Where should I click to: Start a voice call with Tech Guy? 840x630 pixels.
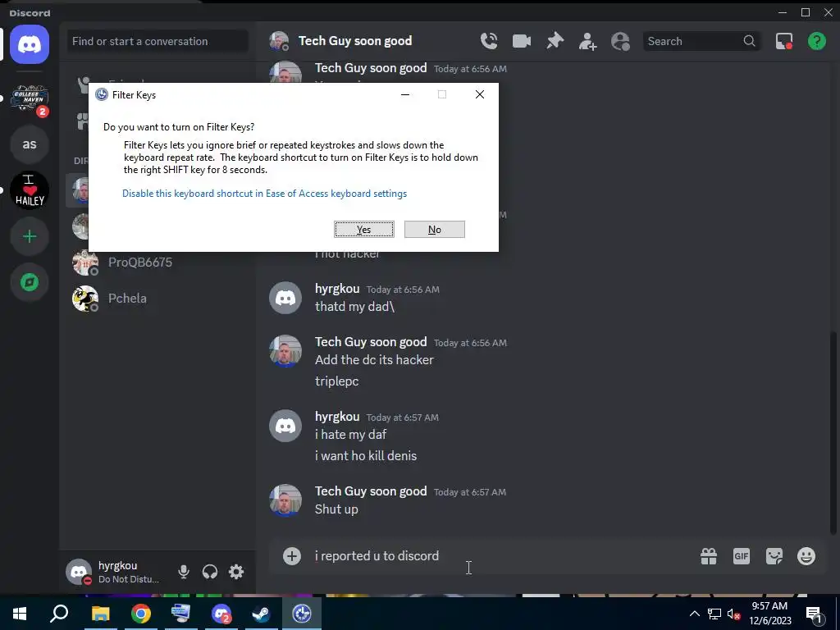coord(489,41)
